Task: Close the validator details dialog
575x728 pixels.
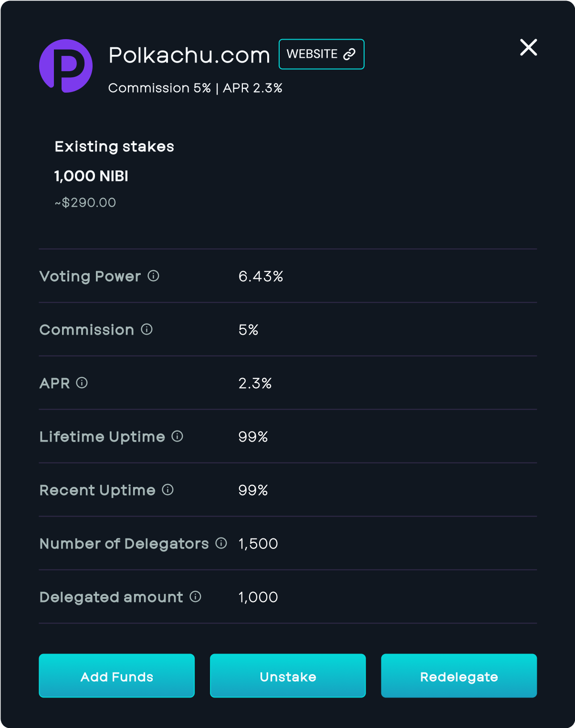Action: click(x=528, y=47)
